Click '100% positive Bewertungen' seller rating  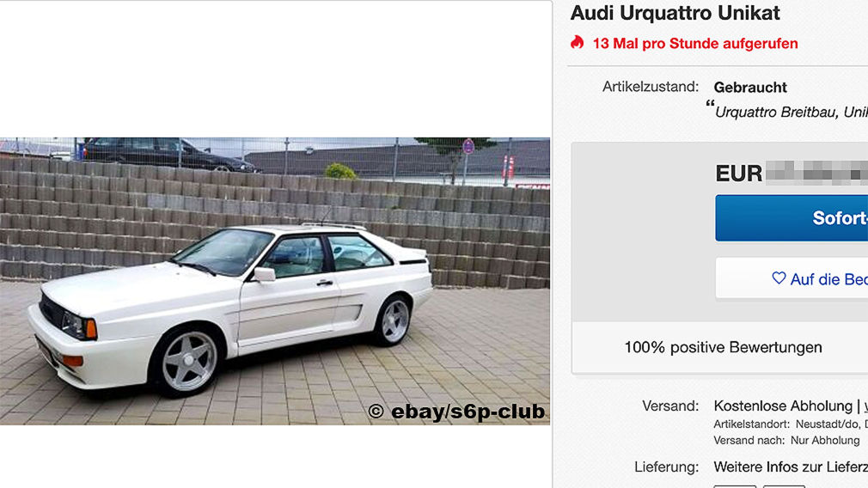723,347
